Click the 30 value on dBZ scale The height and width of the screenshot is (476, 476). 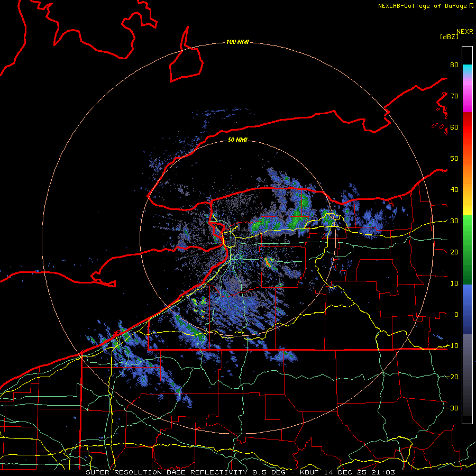[x=454, y=221]
